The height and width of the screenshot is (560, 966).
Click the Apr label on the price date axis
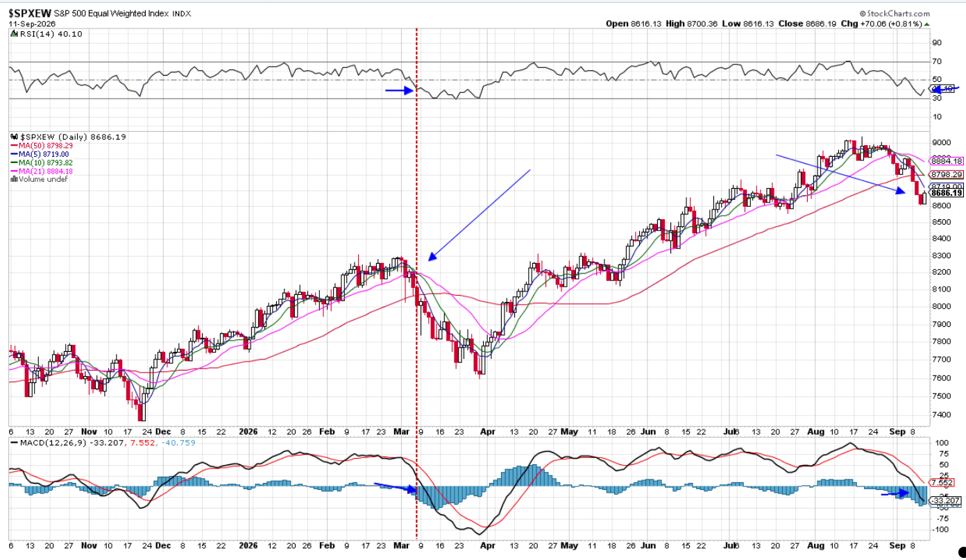pos(488,431)
